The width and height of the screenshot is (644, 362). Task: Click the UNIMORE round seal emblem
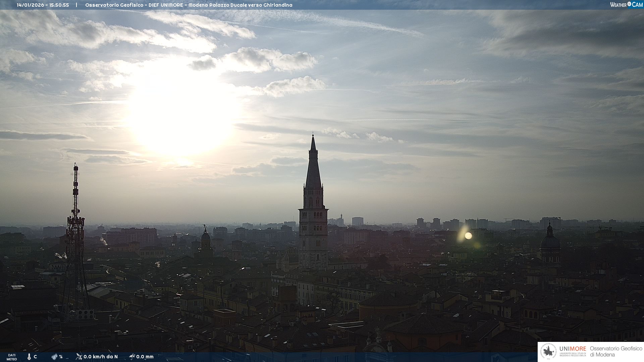click(548, 352)
